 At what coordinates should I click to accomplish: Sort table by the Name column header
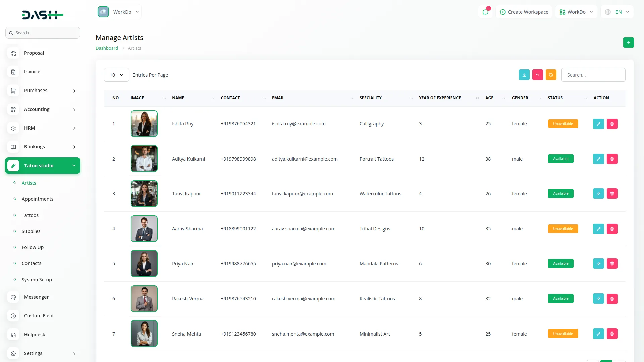[178, 98]
